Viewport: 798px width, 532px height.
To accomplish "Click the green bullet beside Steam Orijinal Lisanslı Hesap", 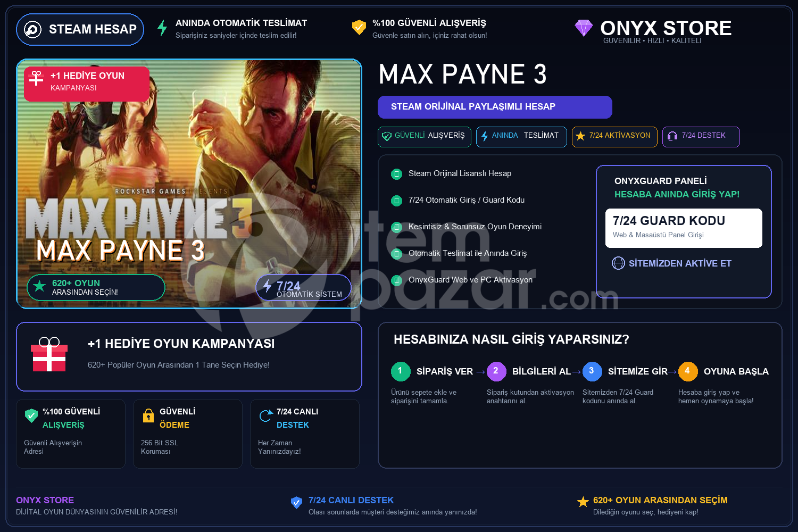I will coord(396,174).
